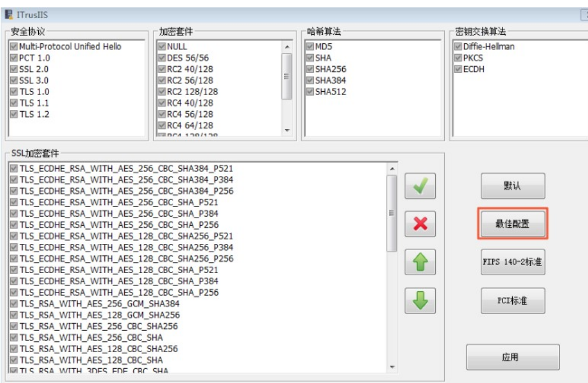Uncheck the SHA512 hash checkbox

(x=310, y=92)
